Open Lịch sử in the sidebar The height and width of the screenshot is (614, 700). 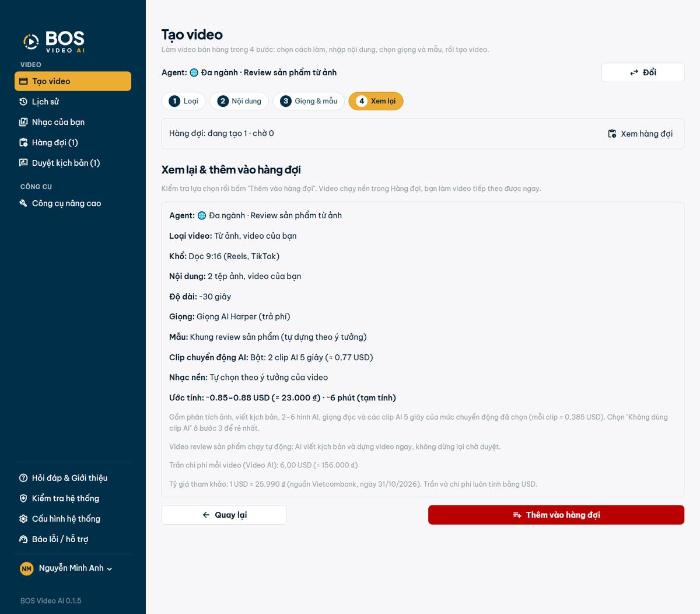coord(73,102)
